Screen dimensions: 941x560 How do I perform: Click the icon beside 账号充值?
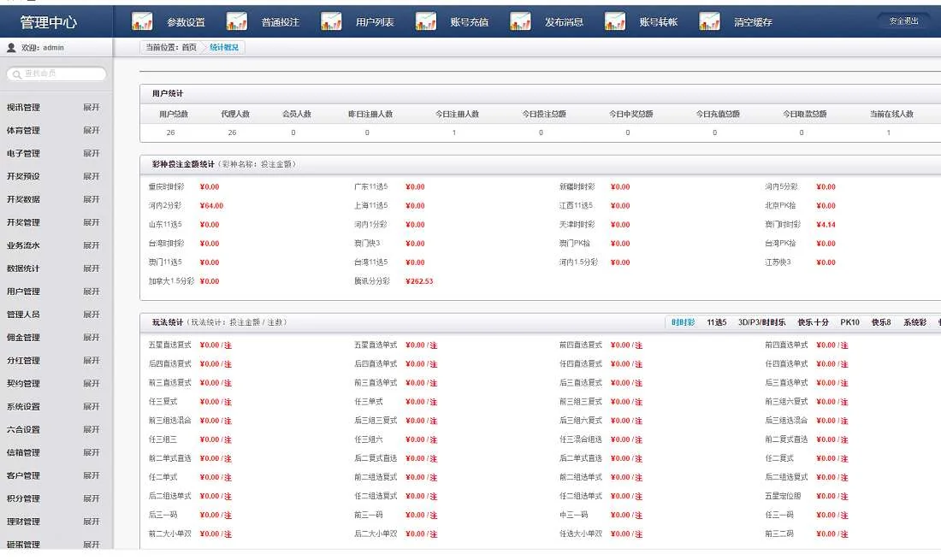(x=425, y=21)
